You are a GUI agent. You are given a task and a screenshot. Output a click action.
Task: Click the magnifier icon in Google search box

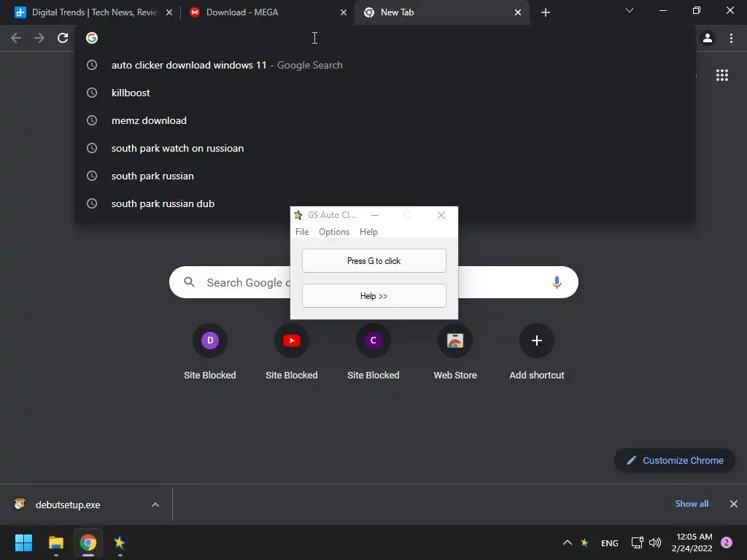(189, 282)
